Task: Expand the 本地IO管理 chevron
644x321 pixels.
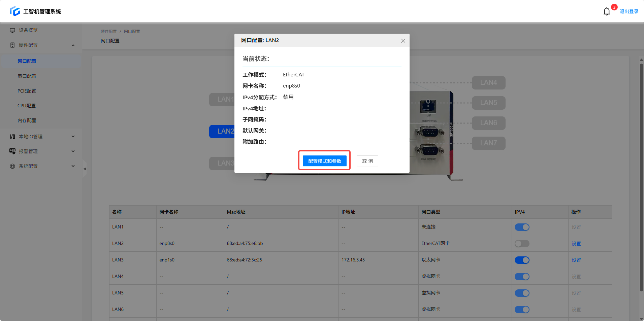Action: click(x=73, y=137)
